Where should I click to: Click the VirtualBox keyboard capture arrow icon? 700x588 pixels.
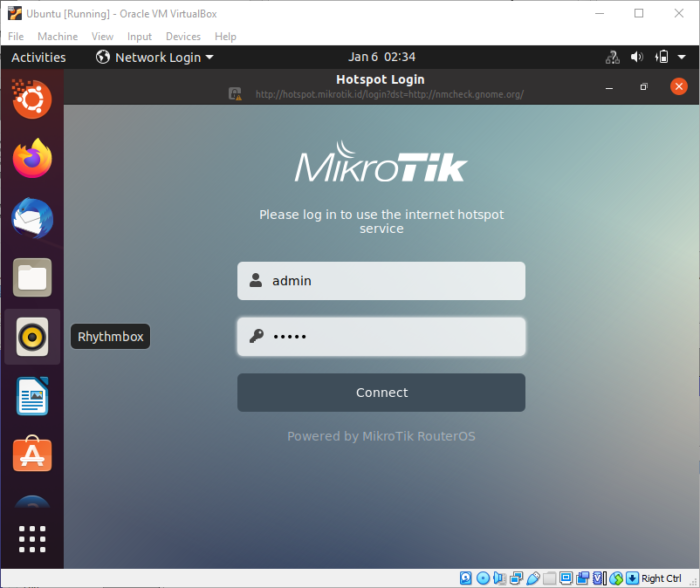[x=632, y=578]
